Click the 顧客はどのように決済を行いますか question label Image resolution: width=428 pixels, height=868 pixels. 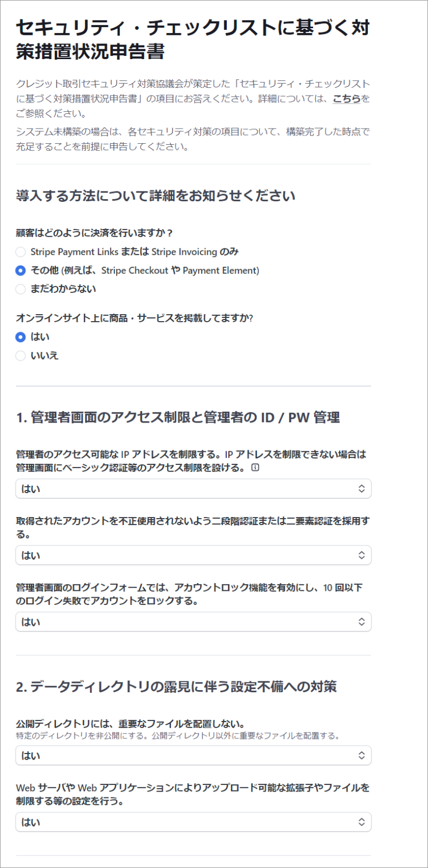[x=94, y=233]
